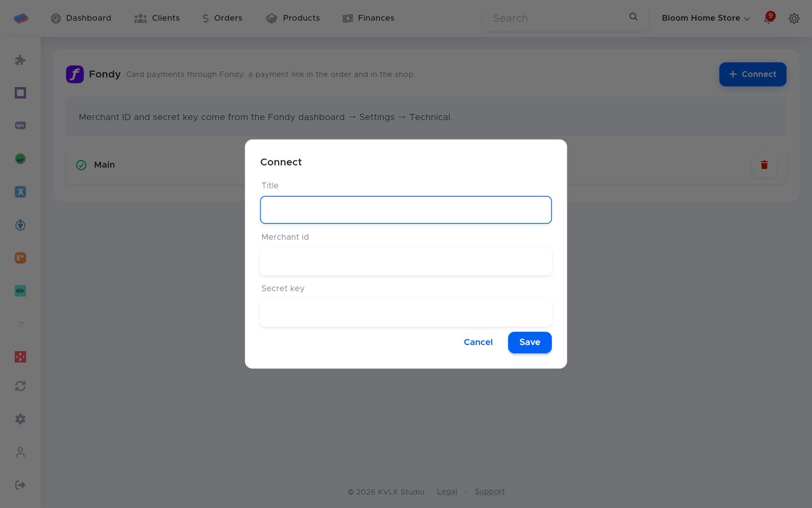Image resolution: width=812 pixels, height=508 pixels.
Task: Open the green smiley face sidebar icon
Action: (20, 159)
